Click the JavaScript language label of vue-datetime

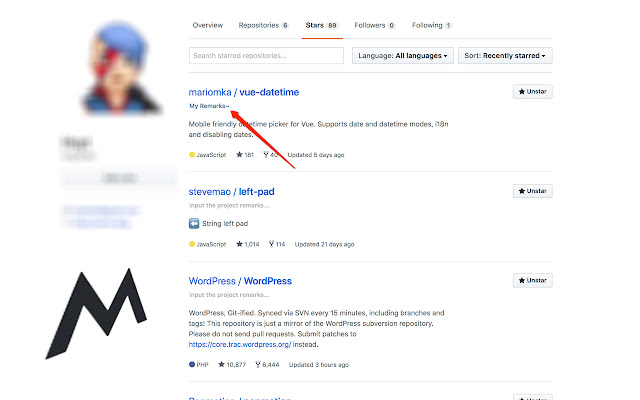coord(207,155)
